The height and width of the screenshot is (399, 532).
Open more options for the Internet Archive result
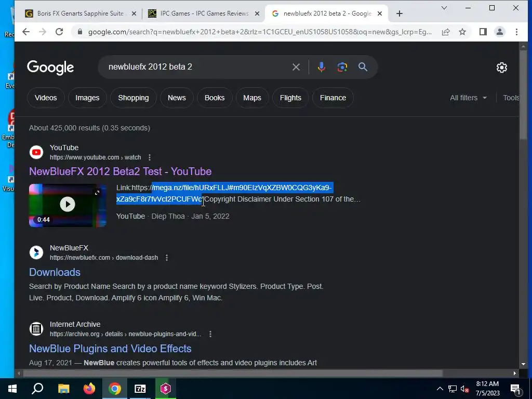click(x=210, y=334)
